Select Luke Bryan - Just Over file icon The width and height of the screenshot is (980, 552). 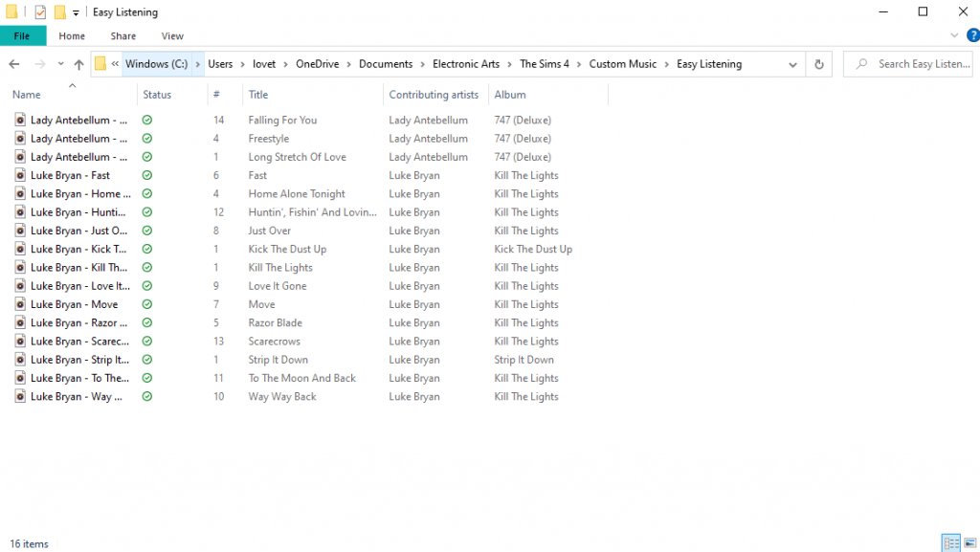click(x=20, y=231)
